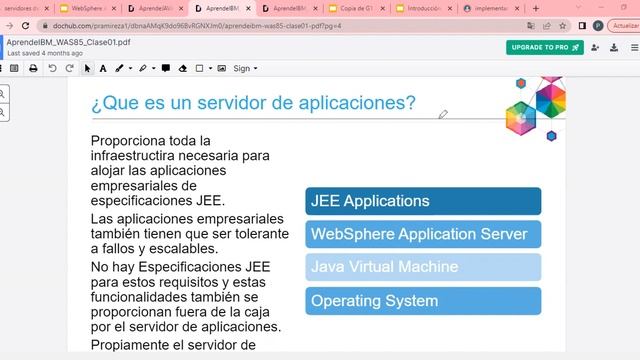Switch to the implementar tab
Viewport: 640px width, 360px height.
(x=491, y=8)
